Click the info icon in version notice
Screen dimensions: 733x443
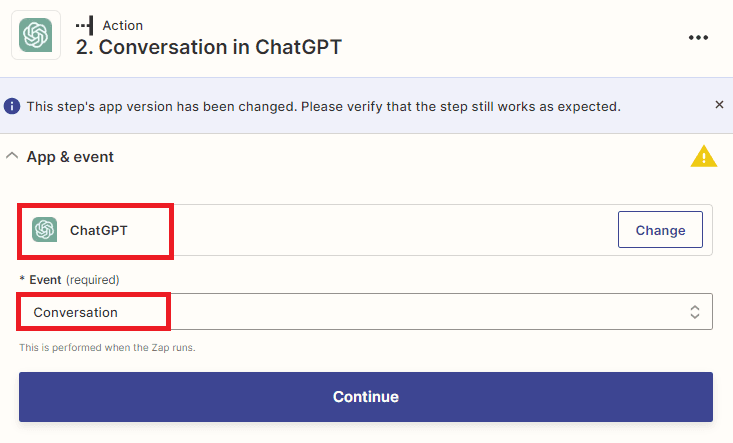[x=12, y=106]
